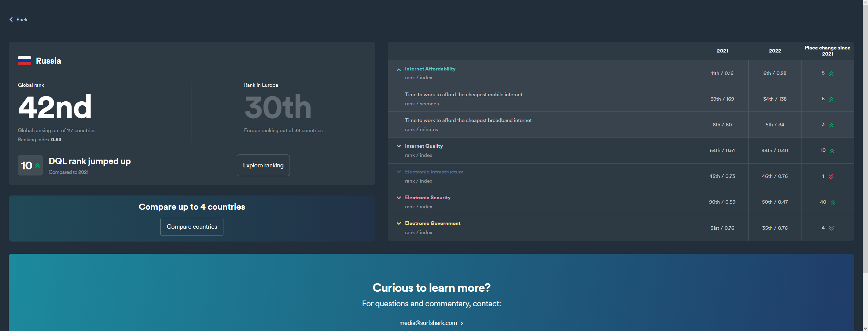The image size is (868, 331).
Task: Open the media@surfshark.com email link
Action: point(428,323)
